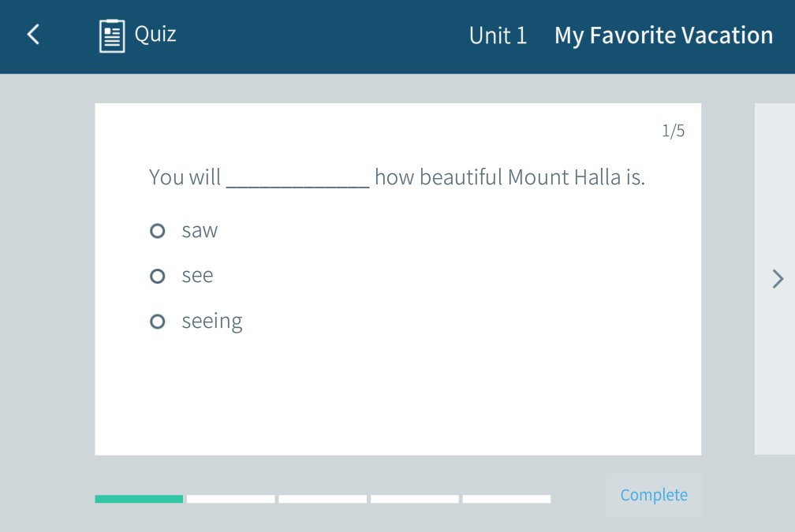The width and height of the screenshot is (795, 532).
Task: Click the word 'saw' answer label
Action: pyautogui.click(x=200, y=231)
